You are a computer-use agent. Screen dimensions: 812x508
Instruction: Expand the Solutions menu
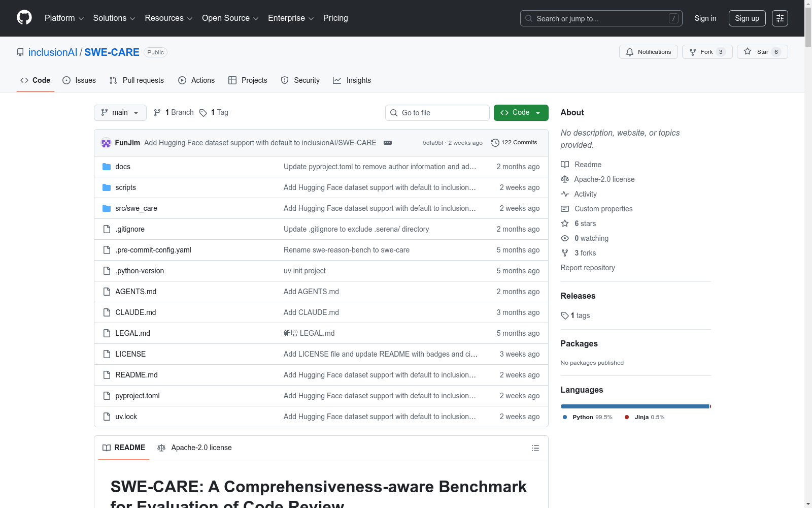pos(114,18)
